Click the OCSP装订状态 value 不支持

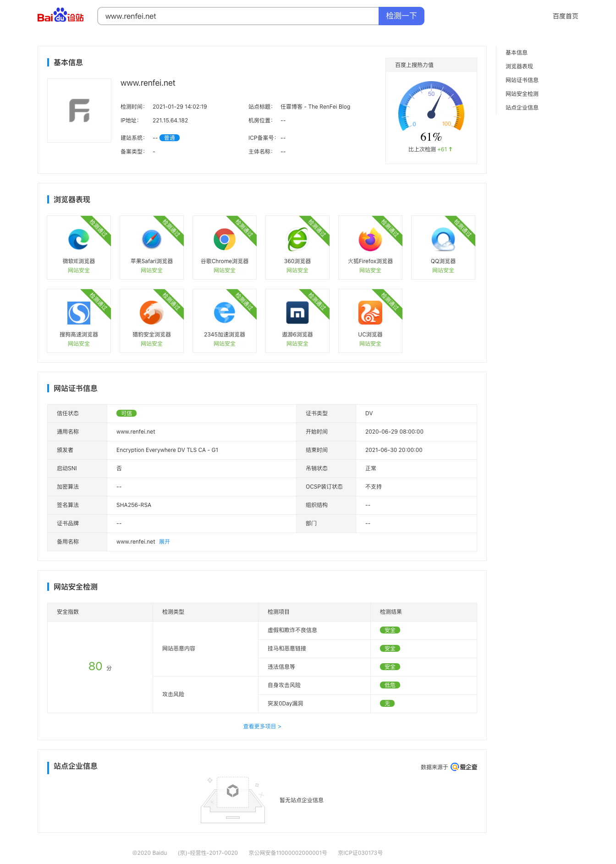[374, 487]
